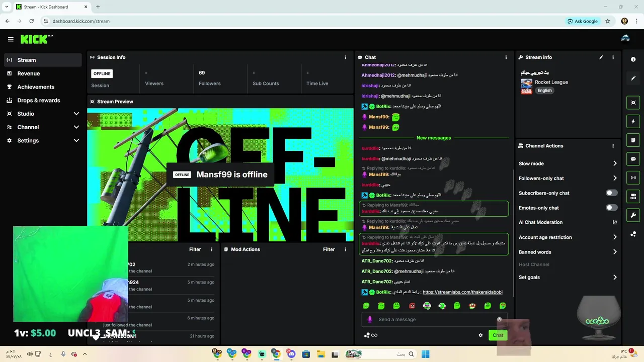
Task: Click the Send a message input field
Action: [x=434, y=319]
